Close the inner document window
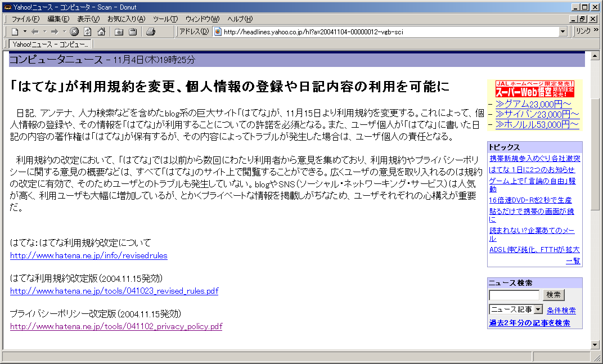 point(593,19)
